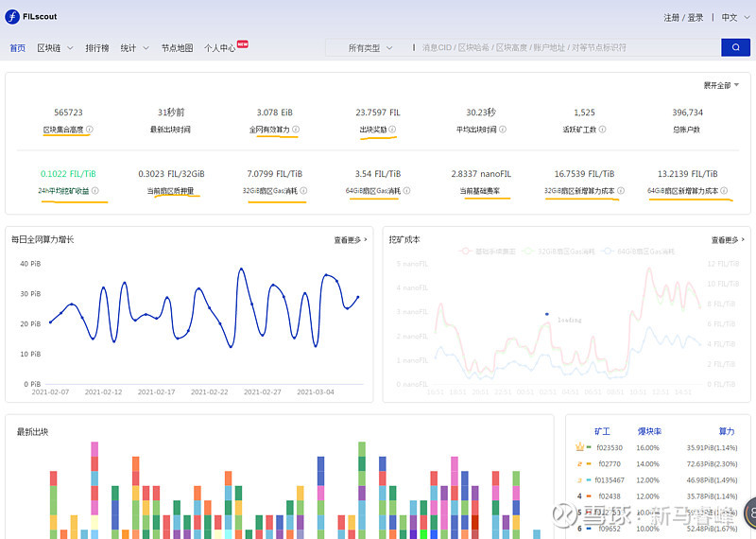Expand the 统计 navigation dropdown

pos(134,48)
